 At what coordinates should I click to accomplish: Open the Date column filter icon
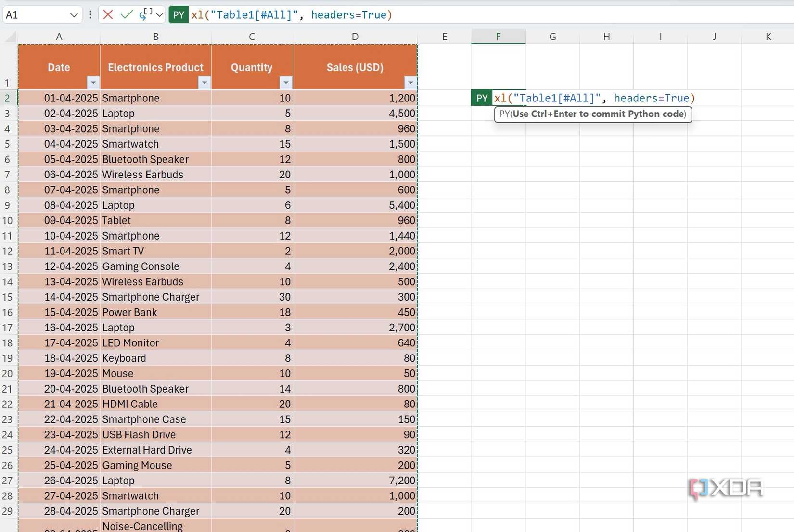(x=93, y=83)
